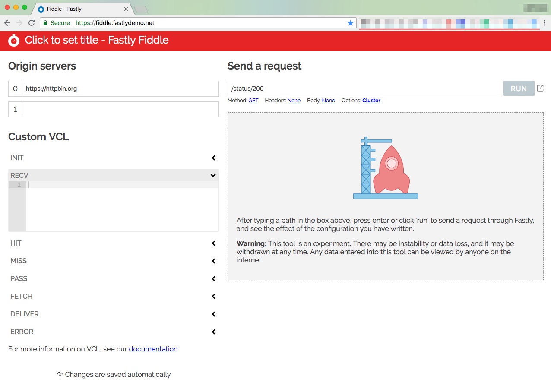Expand the INIT VCL section
Viewport: 551px width, 392px height.
point(213,158)
